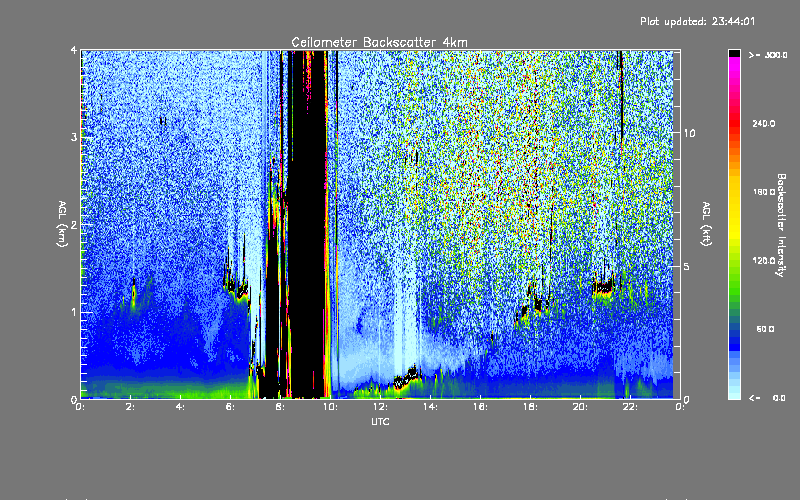Click the '240.0' colorbar value
The width and height of the screenshot is (800, 500).
pos(764,123)
